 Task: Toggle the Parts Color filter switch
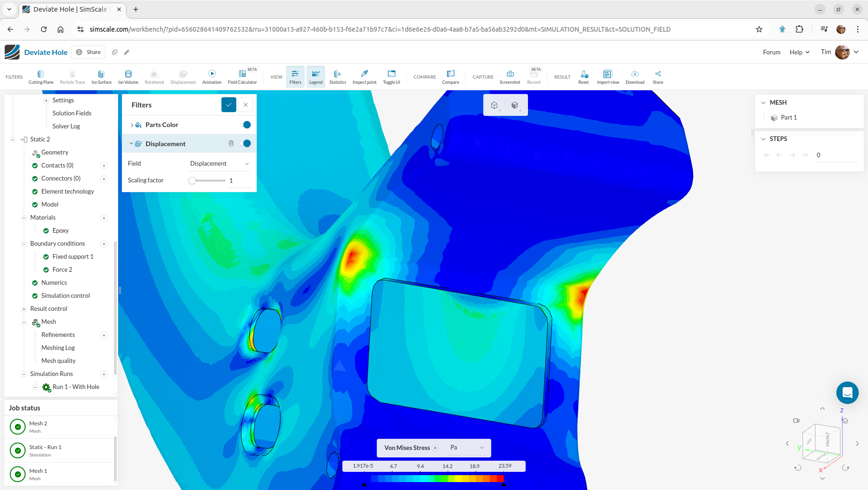(x=246, y=125)
